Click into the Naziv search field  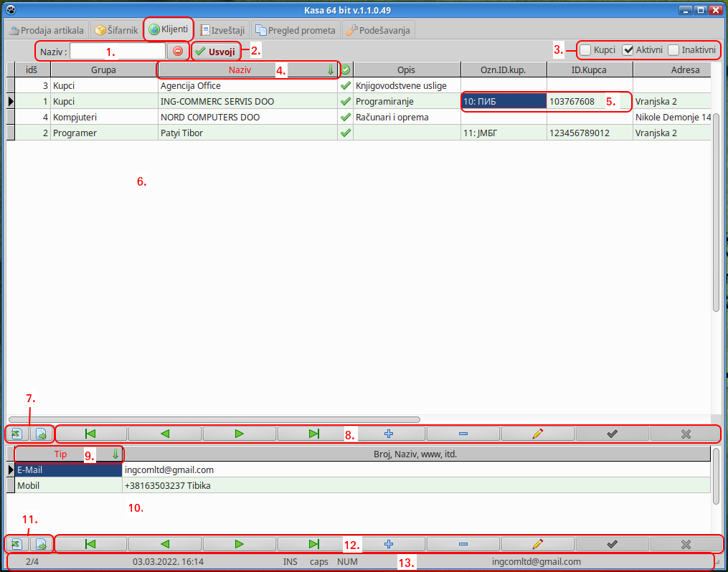(x=118, y=51)
